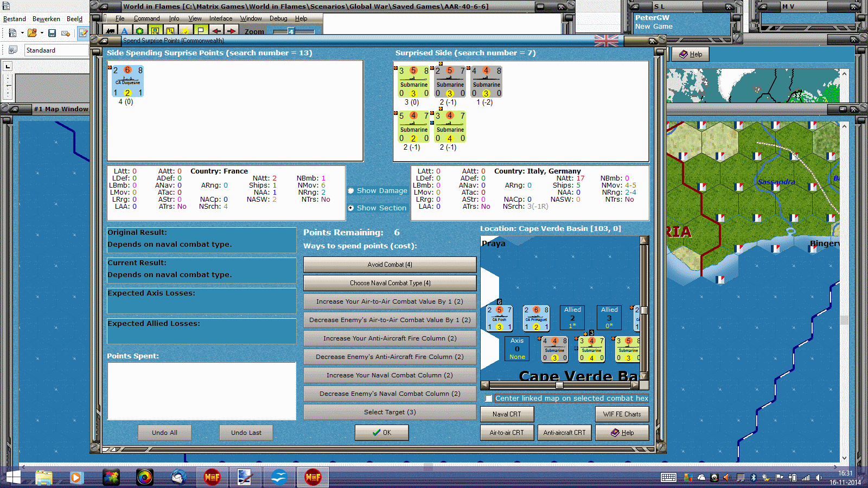Click the Commonwealth flag icon in dialog title
The image size is (868, 488).
click(x=606, y=41)
